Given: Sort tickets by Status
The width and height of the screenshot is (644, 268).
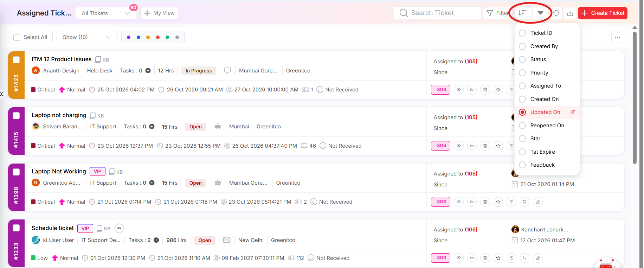Looking at the screenshot, I should click(x=547, y=59).
